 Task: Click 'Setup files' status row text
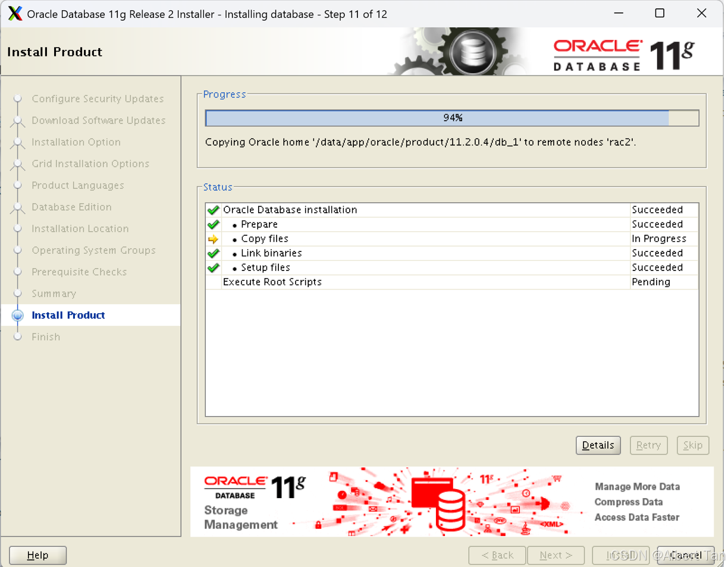[265, 268]
